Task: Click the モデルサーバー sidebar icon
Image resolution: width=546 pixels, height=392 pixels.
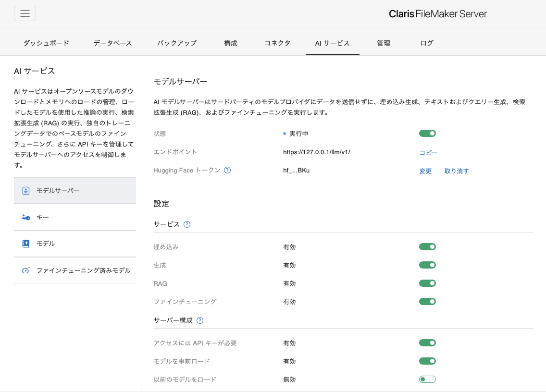Action: (26, 191)
